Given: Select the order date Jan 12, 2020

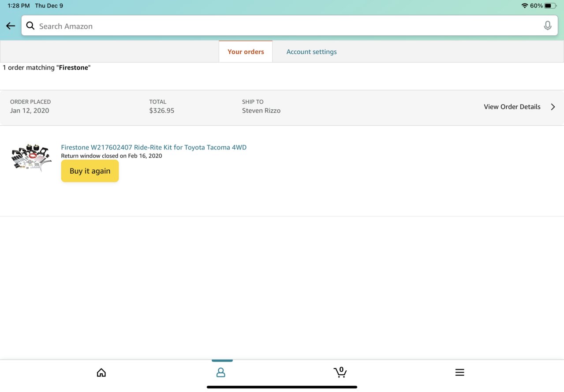Looking at the screenshot, I should click(x=30, y=111).
